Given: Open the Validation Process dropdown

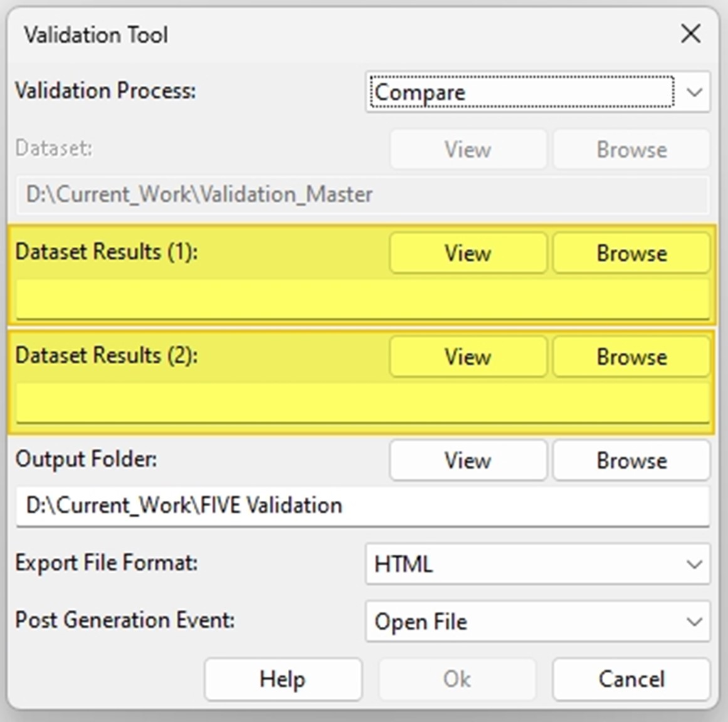Looking at the screenshot, I should point(694,92).
